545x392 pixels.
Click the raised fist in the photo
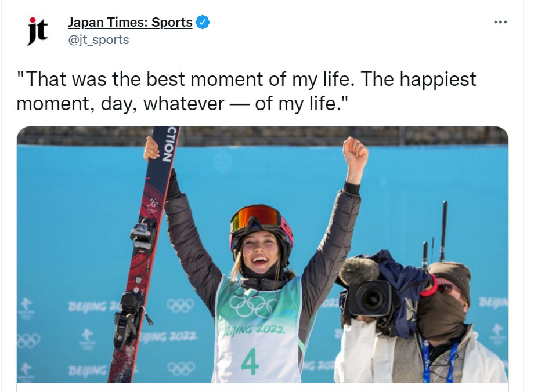coord(355,151)
